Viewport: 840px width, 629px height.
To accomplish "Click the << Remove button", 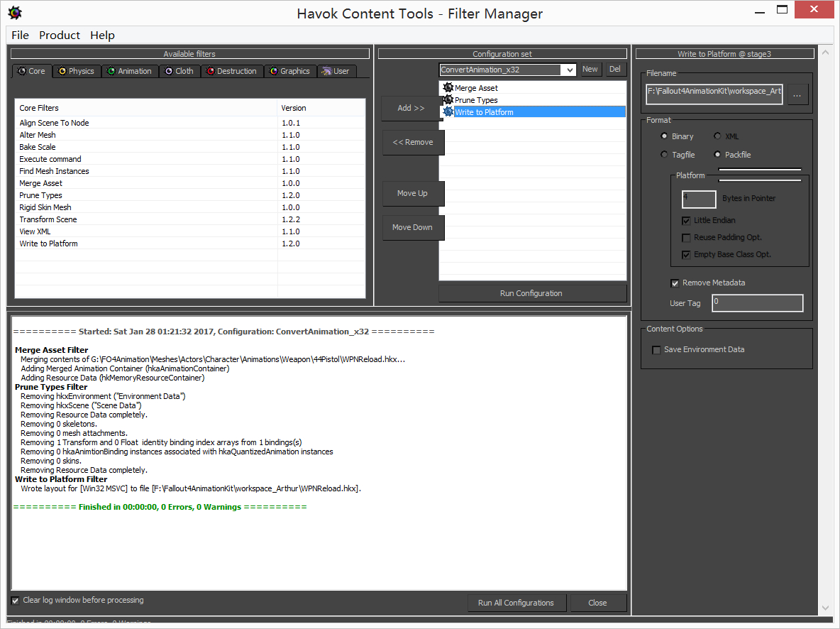I will pos(413,142).
